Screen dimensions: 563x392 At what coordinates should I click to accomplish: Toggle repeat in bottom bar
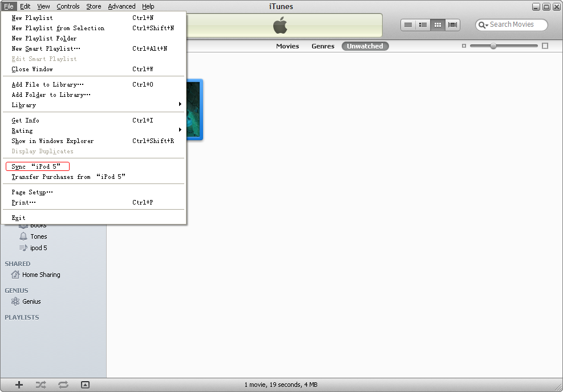click(x=63, y=385)
